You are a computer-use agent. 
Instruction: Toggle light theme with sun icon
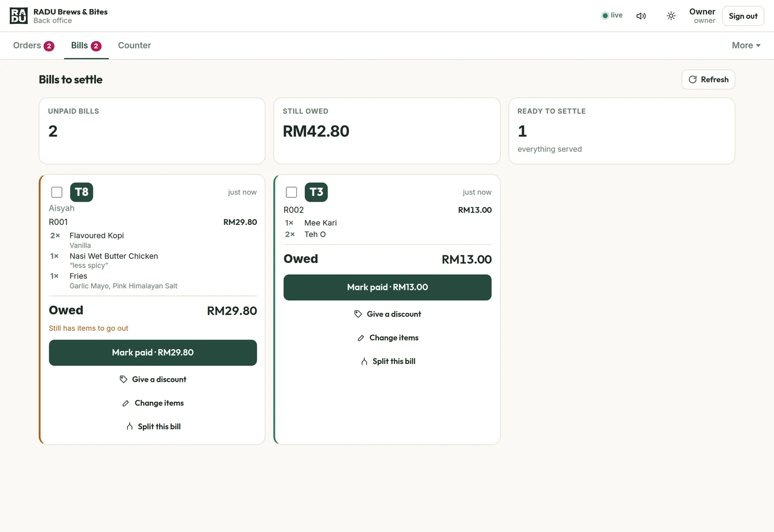click(671, 16)
